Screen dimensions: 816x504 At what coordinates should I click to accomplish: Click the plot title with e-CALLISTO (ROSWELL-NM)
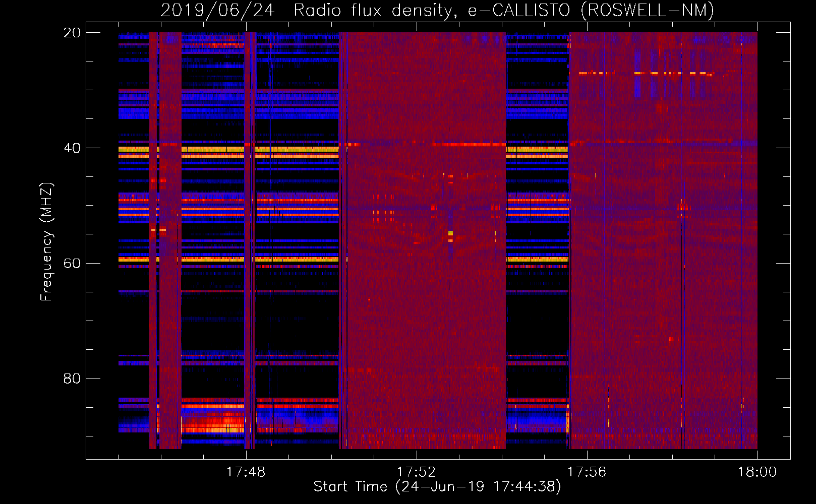[437, 10]
